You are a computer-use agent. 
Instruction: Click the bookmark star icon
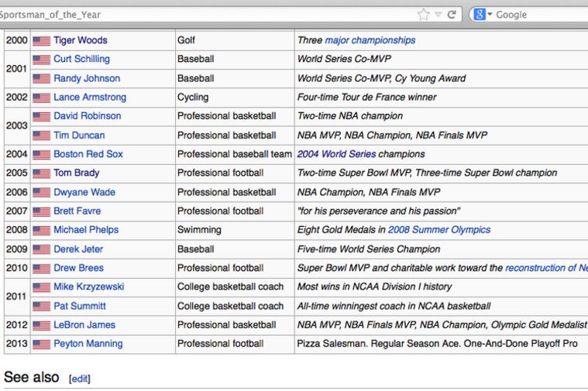click(423, 15)
